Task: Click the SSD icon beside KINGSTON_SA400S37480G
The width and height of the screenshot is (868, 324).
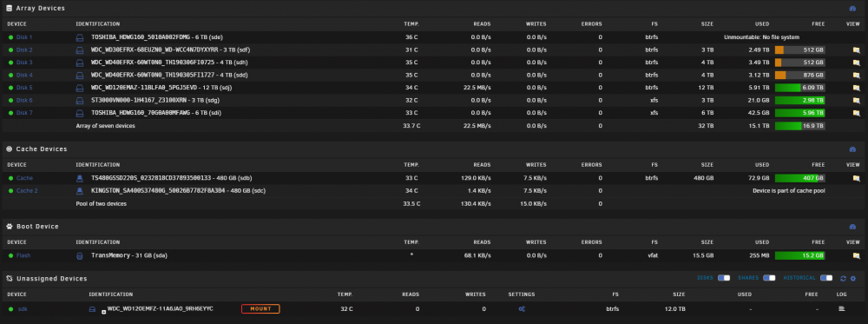Action: click(79, 190)
